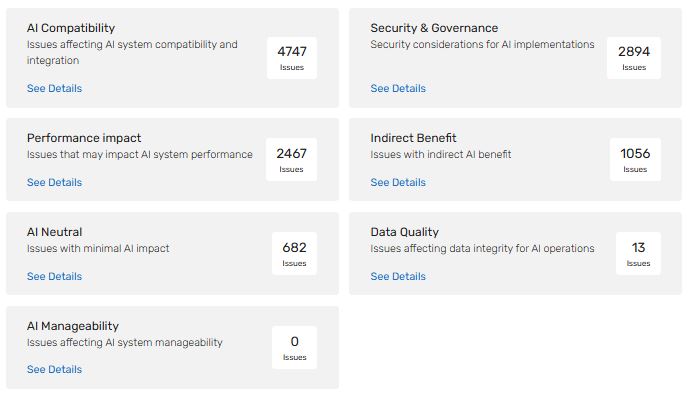Click the 4747 Issues count badge
Screen dimensions: 693x400
click(292, 58)
